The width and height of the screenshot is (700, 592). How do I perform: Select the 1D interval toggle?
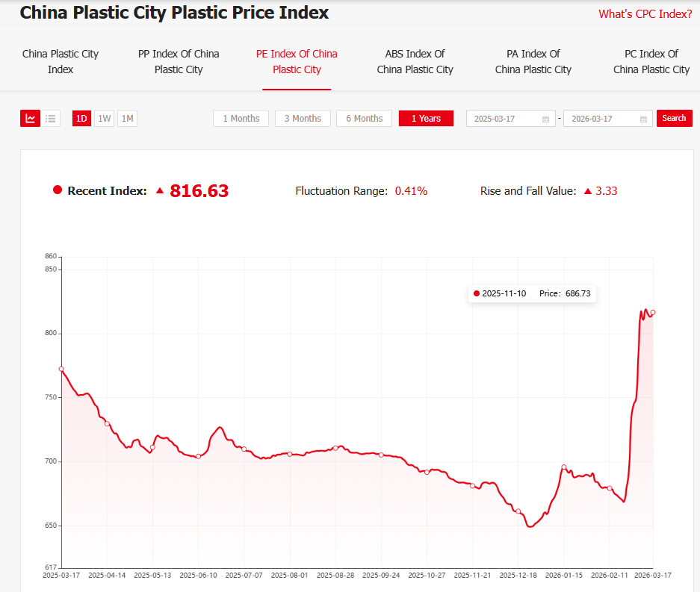coord(81,118)
